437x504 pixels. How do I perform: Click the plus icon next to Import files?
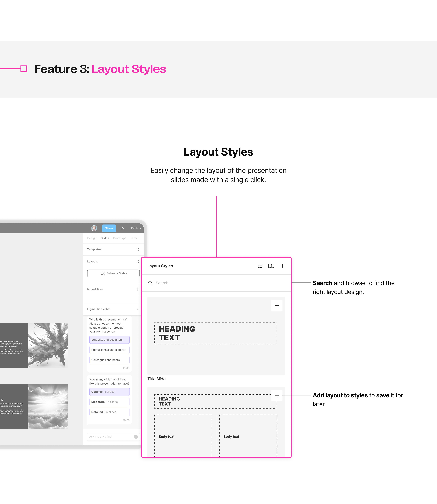pyautogui.click(x=138, y=289)
